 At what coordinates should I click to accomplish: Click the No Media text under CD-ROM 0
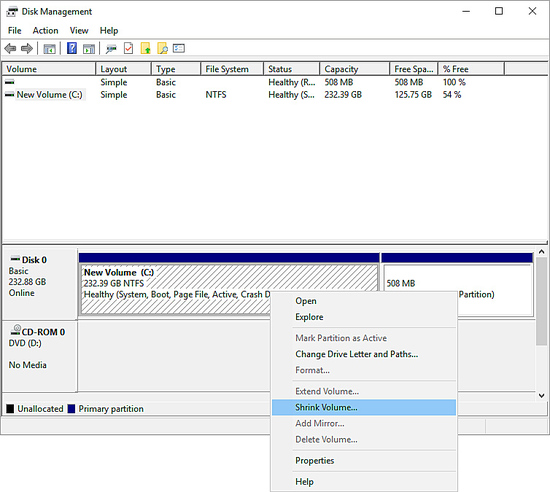[x=27, y=365]
